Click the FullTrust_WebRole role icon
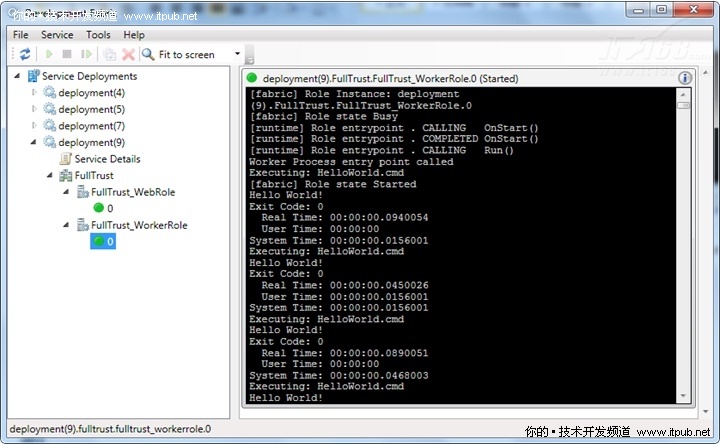Screen dimensions: 720x445 pyautogui.click(x=83, y=192)
